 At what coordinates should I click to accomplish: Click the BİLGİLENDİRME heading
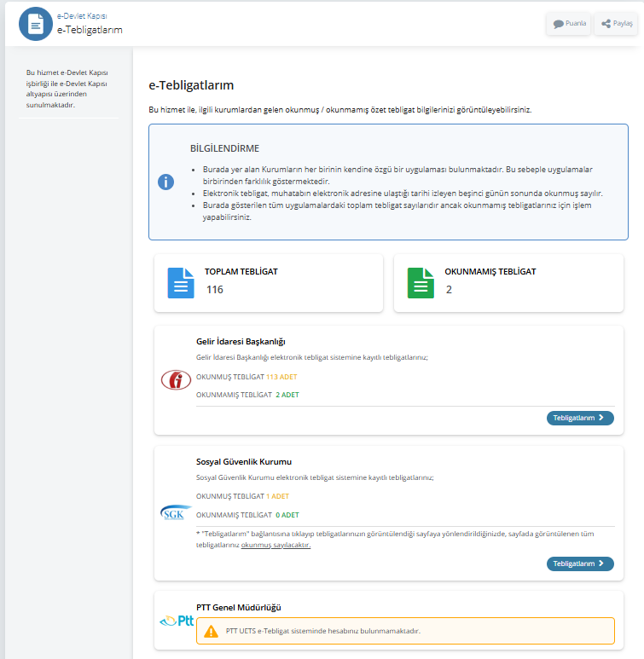224,148
